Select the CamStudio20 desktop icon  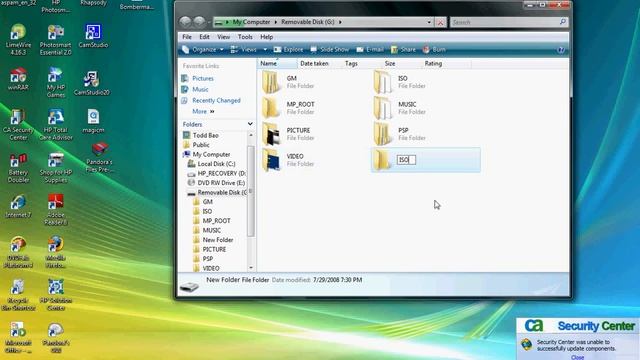coord(92,84)
